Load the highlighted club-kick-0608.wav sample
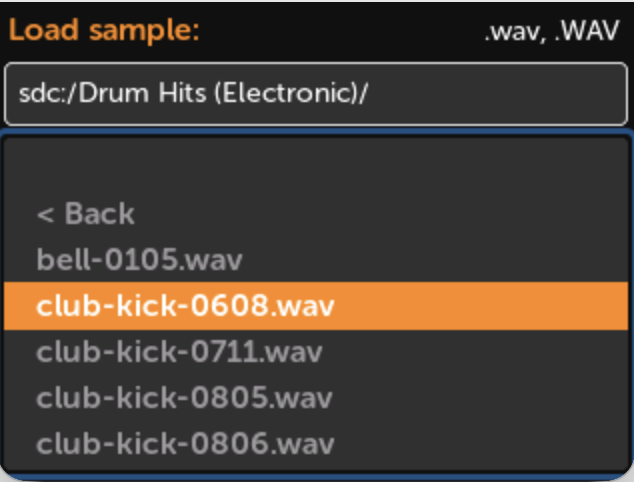This screenshot has height=482, width=634. (x=185, y=306)
